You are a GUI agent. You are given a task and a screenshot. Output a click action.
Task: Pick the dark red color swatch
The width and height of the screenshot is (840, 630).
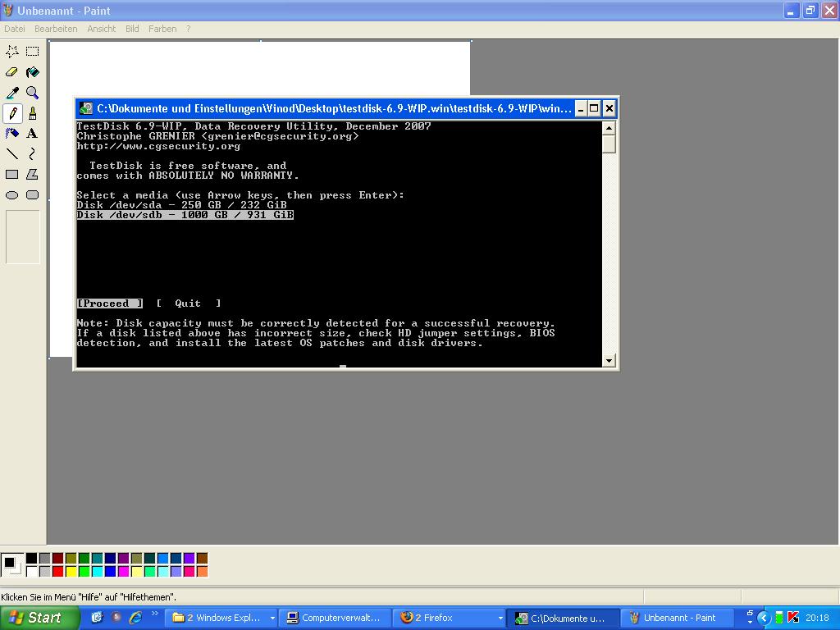tap(58, 559)
